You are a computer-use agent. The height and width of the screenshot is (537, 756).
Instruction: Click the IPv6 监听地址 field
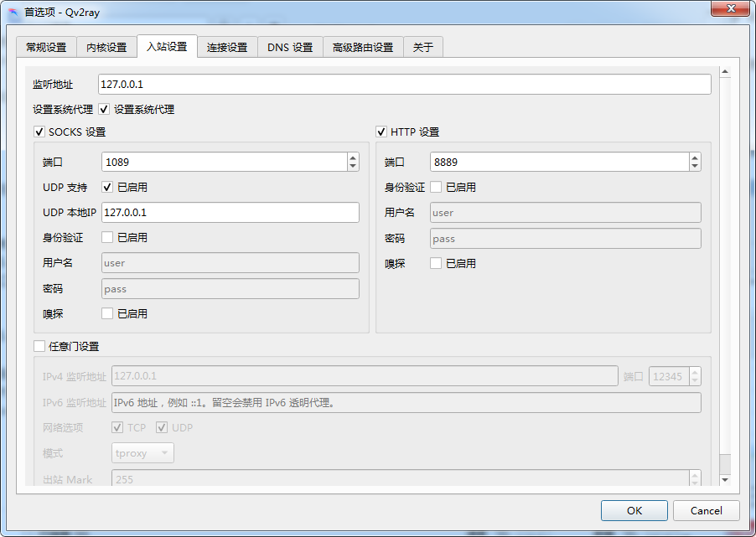406,402
